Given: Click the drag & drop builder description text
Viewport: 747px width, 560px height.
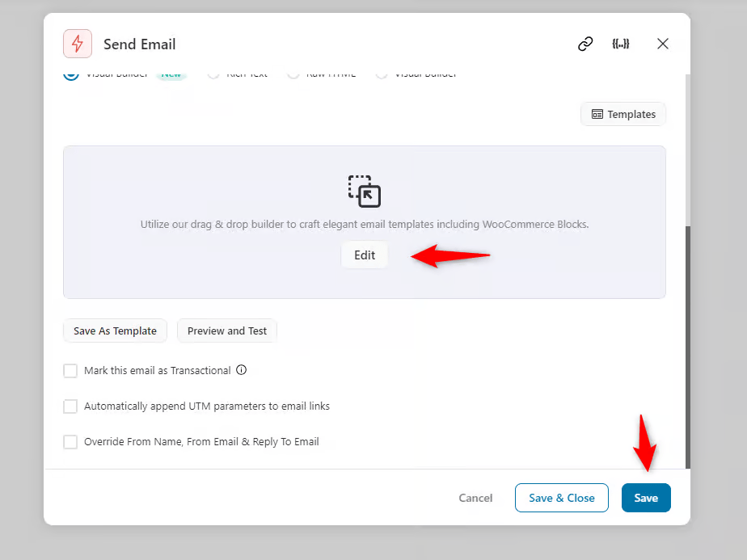Looking at the screenshot, I should (x=365, y=225).
